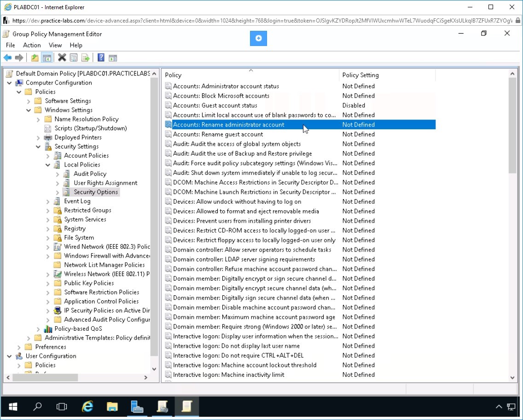
Task: Collapse Security Settings node
Action: [38, 147]
